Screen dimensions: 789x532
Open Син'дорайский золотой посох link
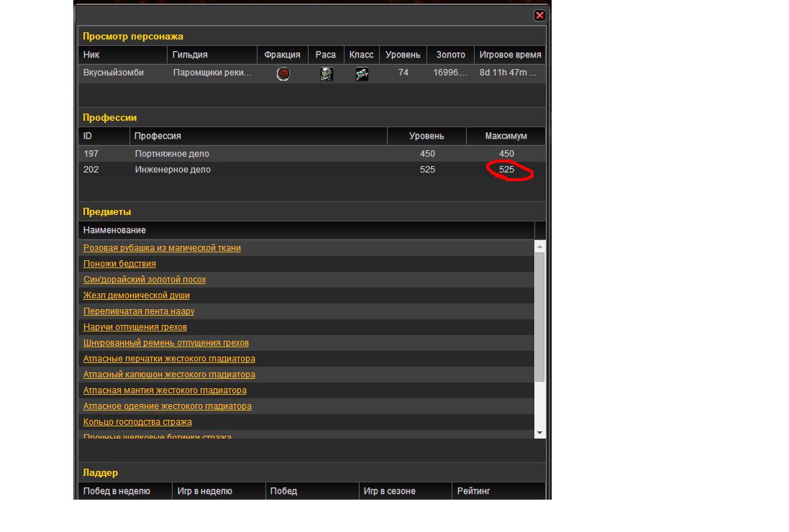(145, 280)
